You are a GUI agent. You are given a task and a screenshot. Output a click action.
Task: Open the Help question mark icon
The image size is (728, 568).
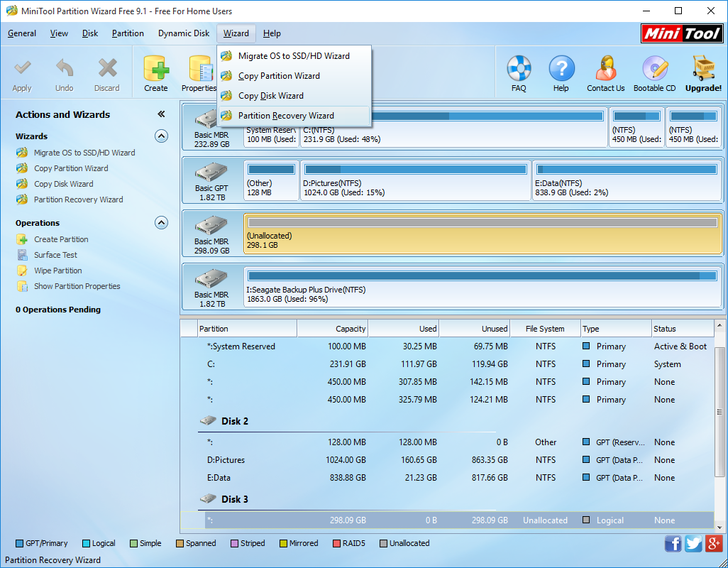pyautogui.click(x=561, y=68)
